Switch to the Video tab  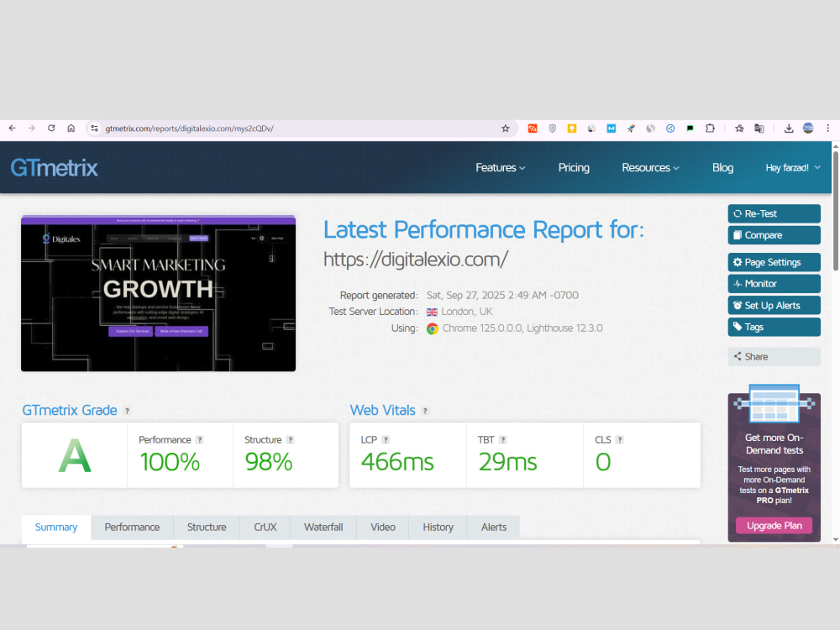382,528
